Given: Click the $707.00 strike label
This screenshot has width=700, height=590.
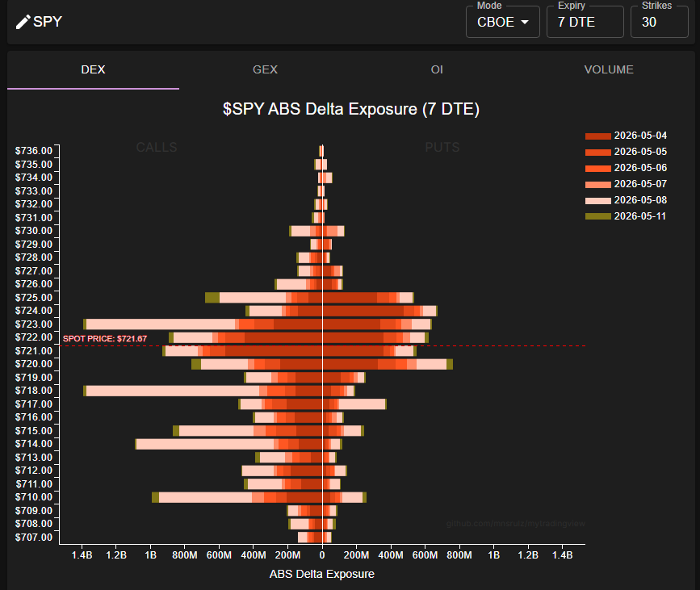Looking at the screenshot, I should click(34, 537).
